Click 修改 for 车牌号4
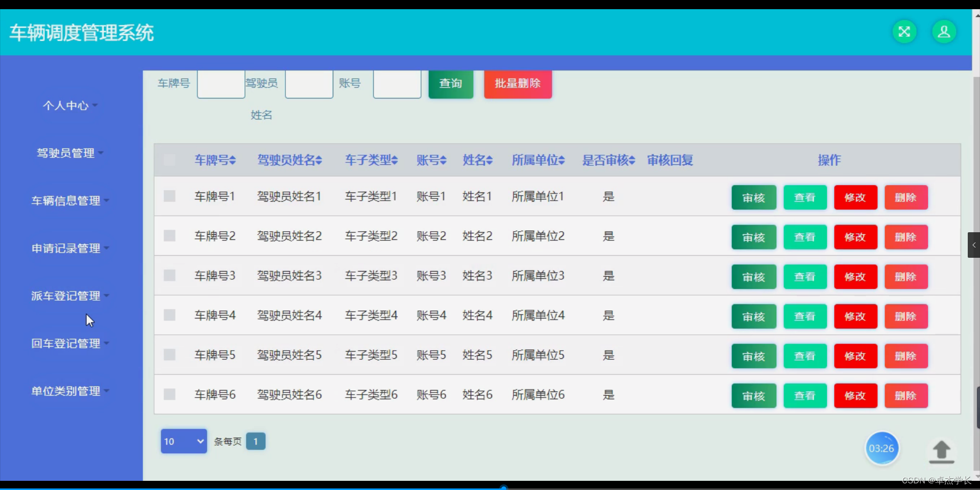This screenshot has width=980, height=490. (x=855, y=316)
